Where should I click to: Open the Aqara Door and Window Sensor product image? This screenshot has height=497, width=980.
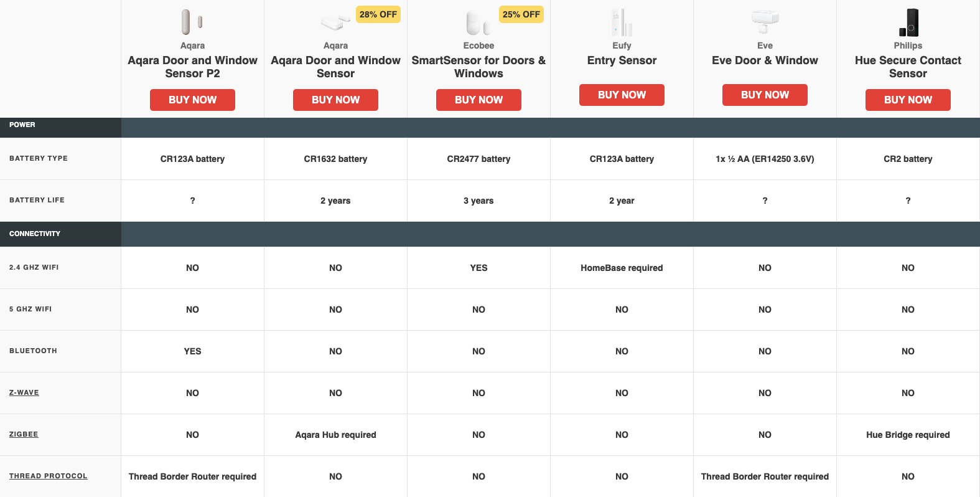[x=335, y=22]
